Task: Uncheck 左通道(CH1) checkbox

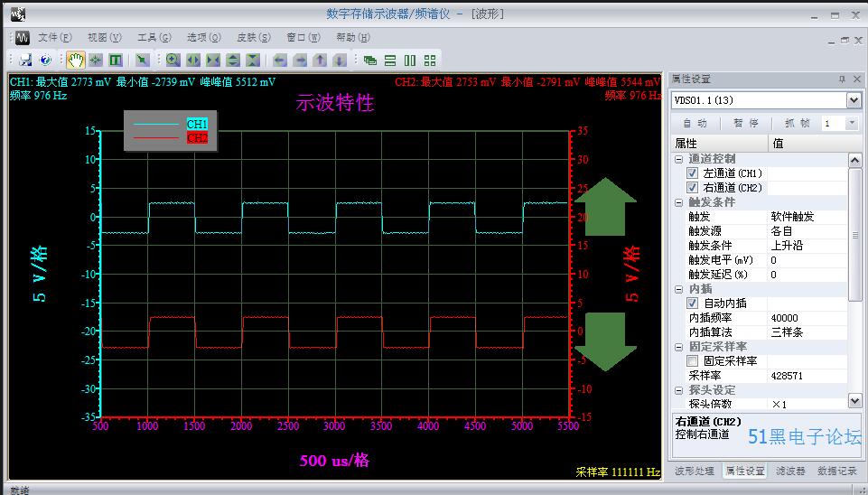Action: [692, 173]
